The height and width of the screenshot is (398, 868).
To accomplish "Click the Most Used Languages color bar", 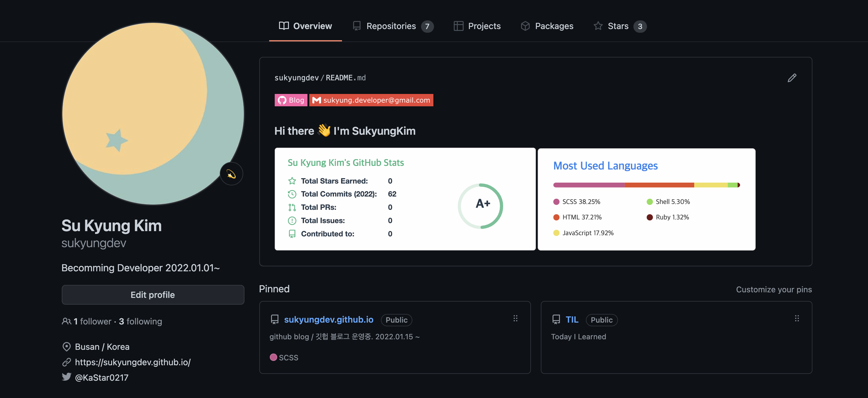I will 646,185.
